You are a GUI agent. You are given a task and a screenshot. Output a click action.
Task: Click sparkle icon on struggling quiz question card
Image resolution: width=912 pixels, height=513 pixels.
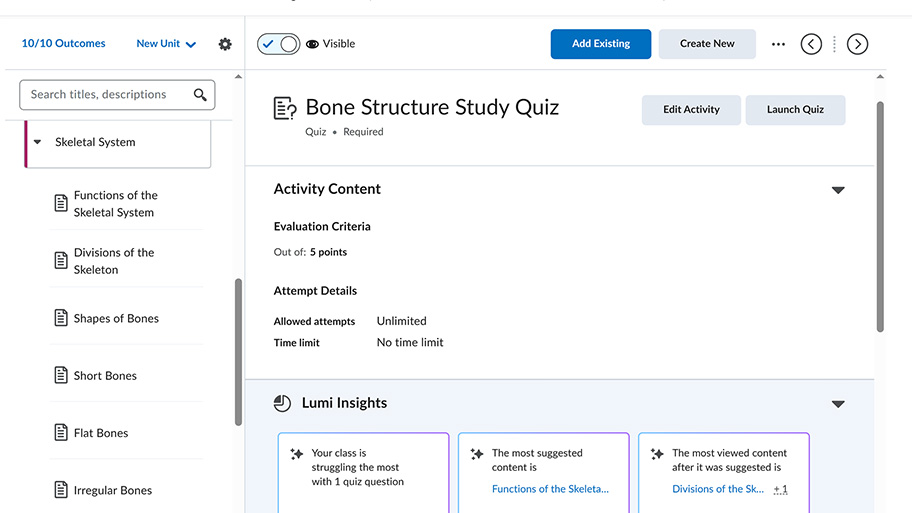[x=297, y=454]
